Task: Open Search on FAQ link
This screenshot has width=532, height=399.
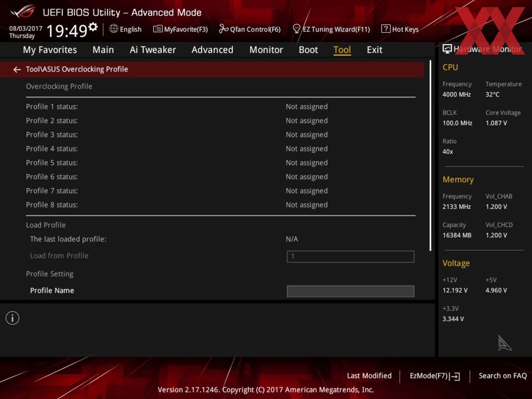Action: pos(503,376)
